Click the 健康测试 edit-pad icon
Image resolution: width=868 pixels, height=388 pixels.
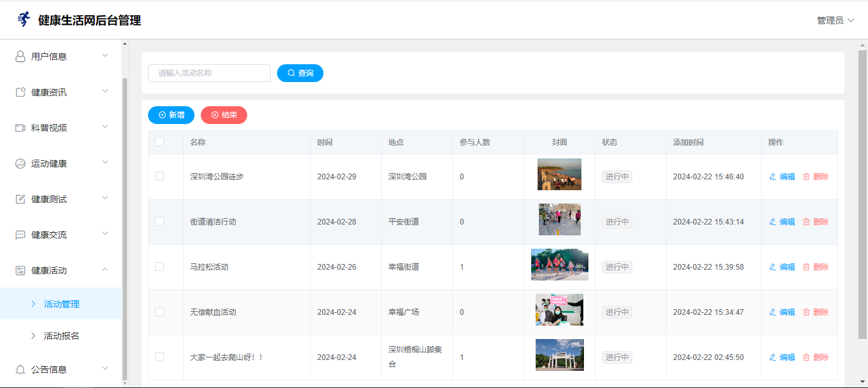tap(20, 199)
